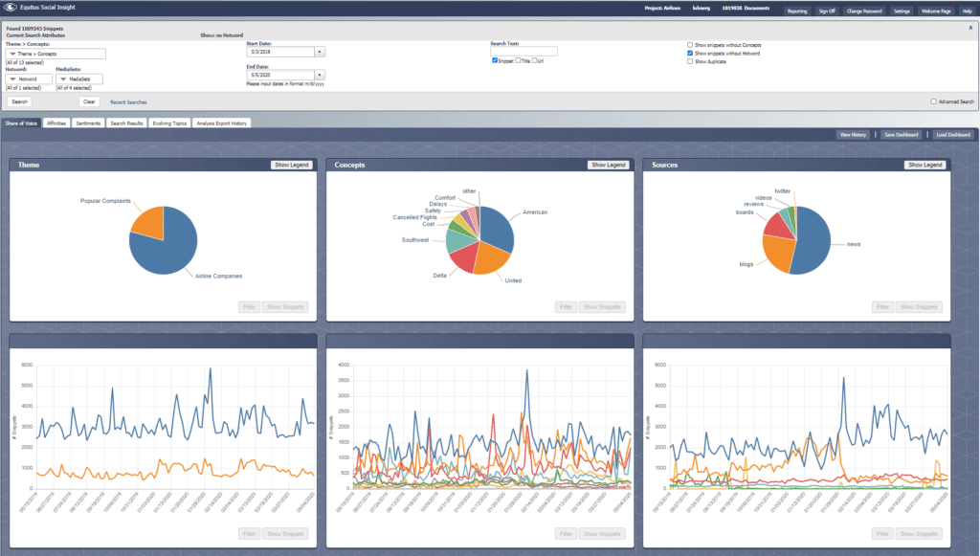Click the 'twitter' label in Sources
The width and height of the screenshot is (980, 556).
click(783, 191)
